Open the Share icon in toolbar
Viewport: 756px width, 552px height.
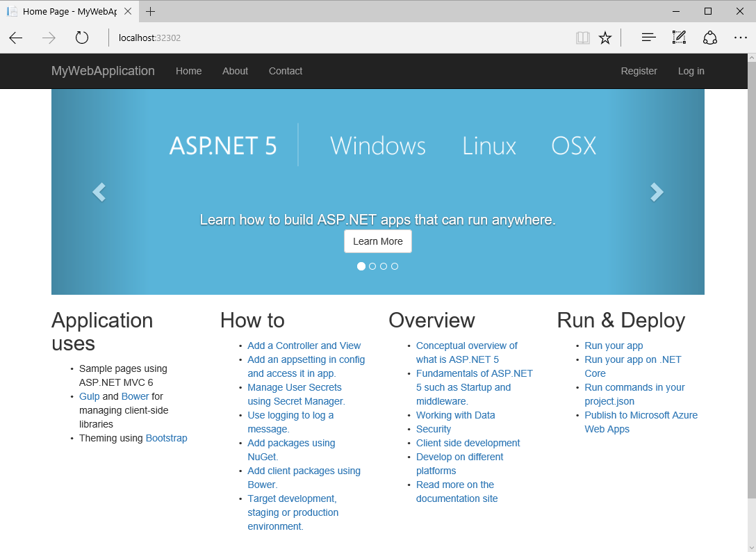click(x=709, y=38)
